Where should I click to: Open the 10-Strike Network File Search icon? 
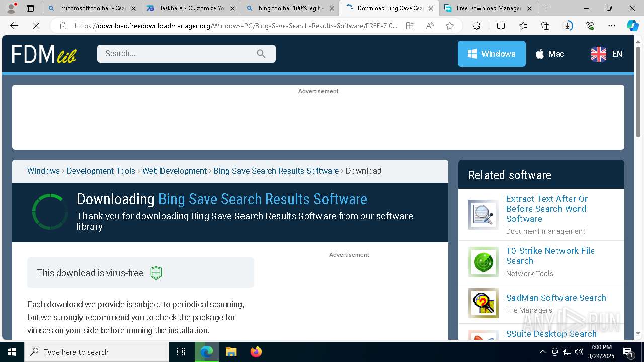(484, 262)
